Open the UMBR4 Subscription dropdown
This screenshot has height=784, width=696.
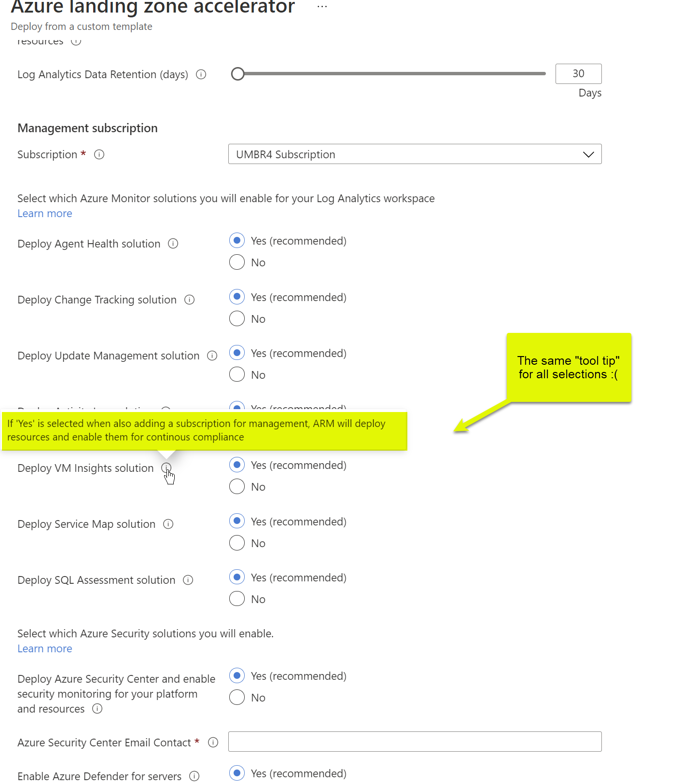point(415,154)
